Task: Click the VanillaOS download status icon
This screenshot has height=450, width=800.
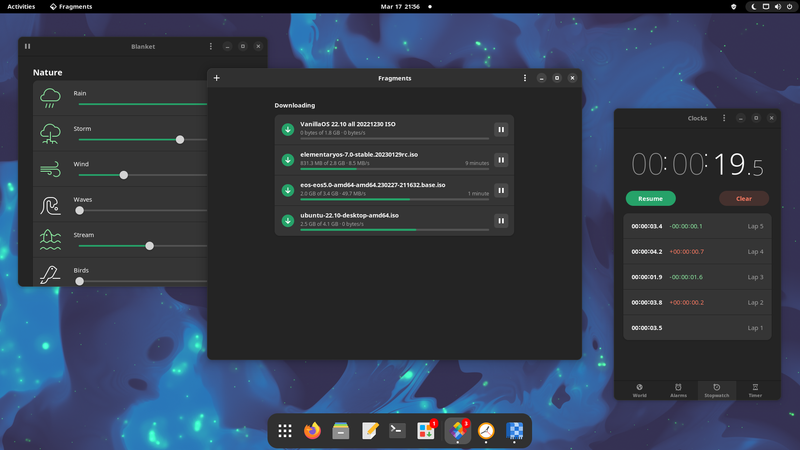Action: click(x=288, y=130)
